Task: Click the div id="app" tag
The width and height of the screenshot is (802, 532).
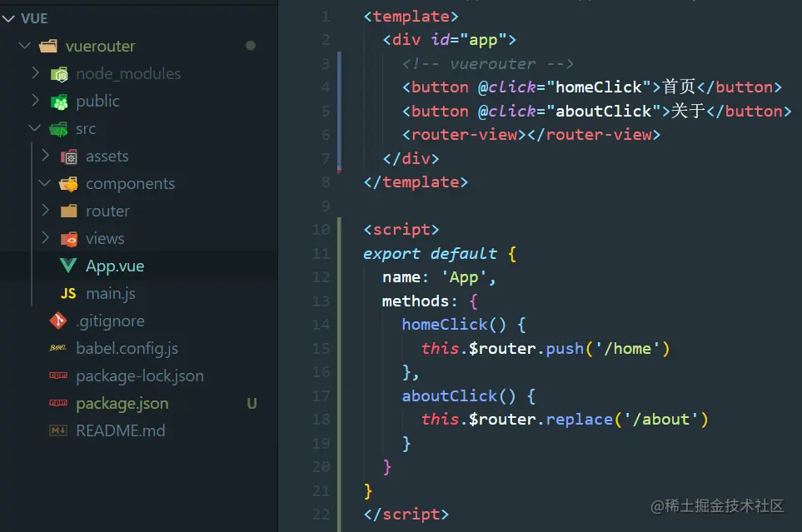Action: pos(450,40)
